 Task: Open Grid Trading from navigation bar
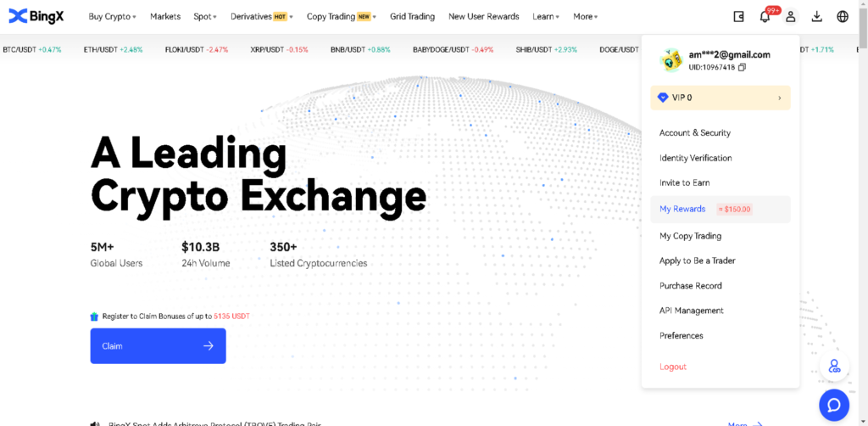pyautogui.click(x=412, y=16)
